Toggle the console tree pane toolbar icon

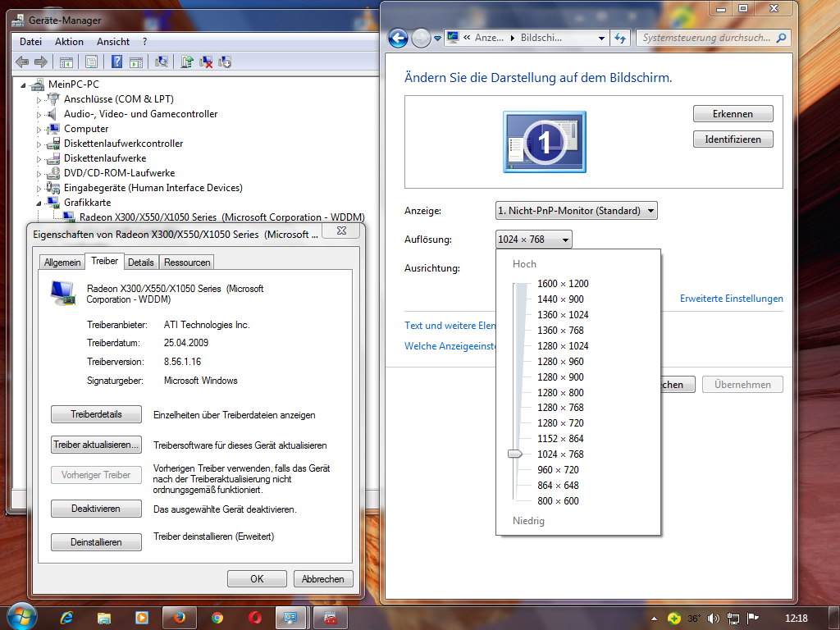[66, 62]
